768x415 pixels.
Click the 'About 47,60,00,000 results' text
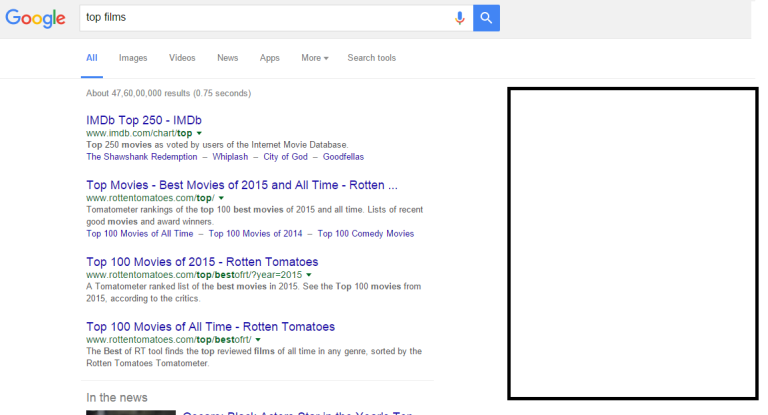(168, 93)
